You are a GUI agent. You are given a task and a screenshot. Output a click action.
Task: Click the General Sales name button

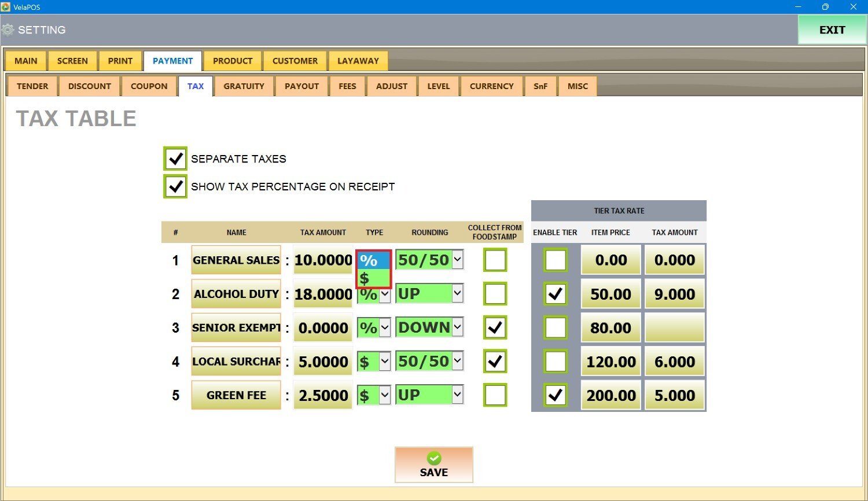(236, 260)
